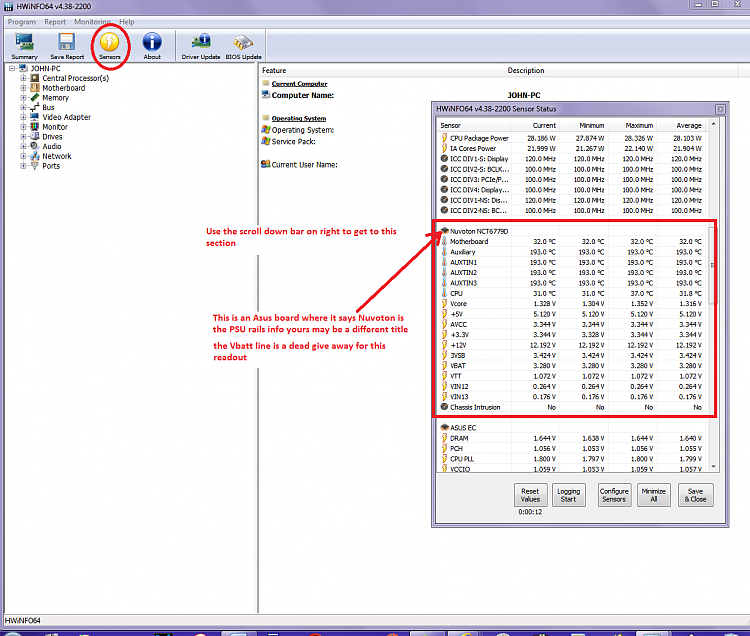This screenshot has width=750, height=636.
Task: Expand the Motherboard tree node
Action: 23,88
